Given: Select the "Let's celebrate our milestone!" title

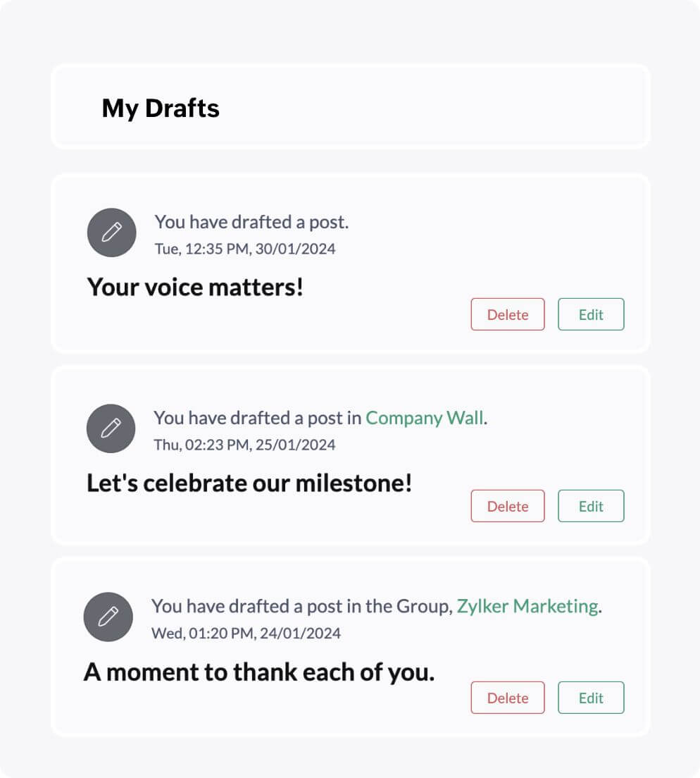Looking at the screenshot, I should coord(249,483).
